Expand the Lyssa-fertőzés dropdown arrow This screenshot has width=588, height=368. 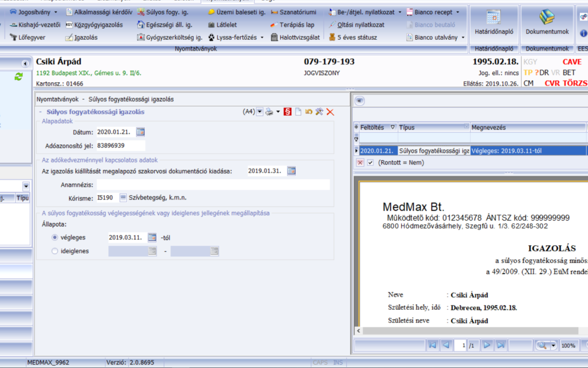pos(262,38)
